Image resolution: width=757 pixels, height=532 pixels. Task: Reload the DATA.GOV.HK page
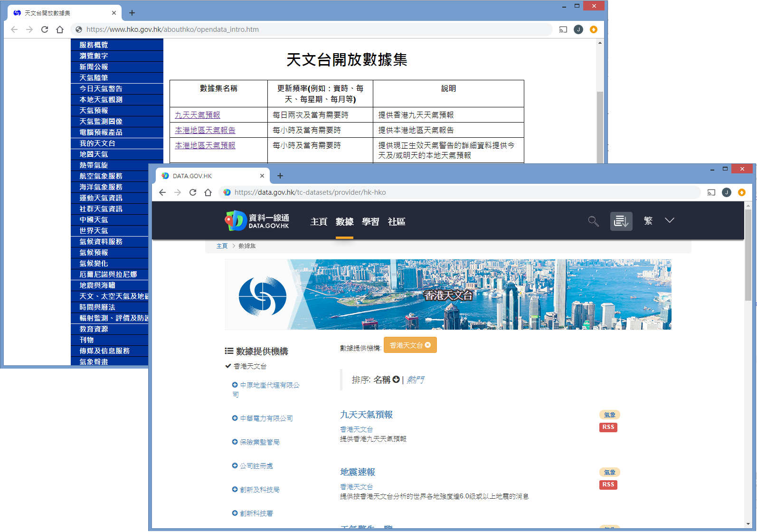coord(193,192)
